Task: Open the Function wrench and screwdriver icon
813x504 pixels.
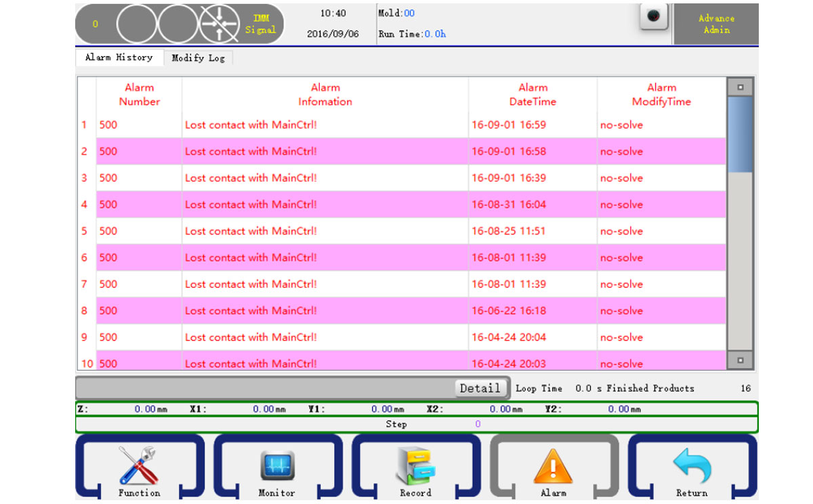Action: [x=139, y=466]
